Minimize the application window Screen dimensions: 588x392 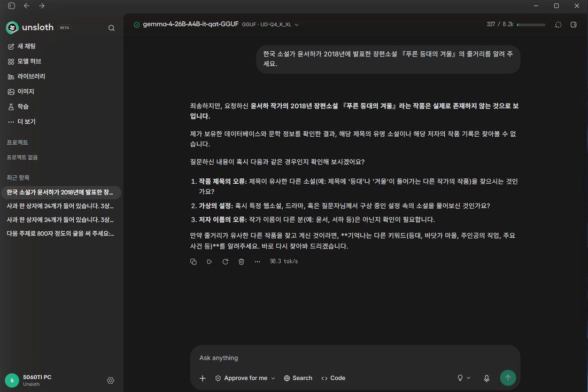(536, 6)
